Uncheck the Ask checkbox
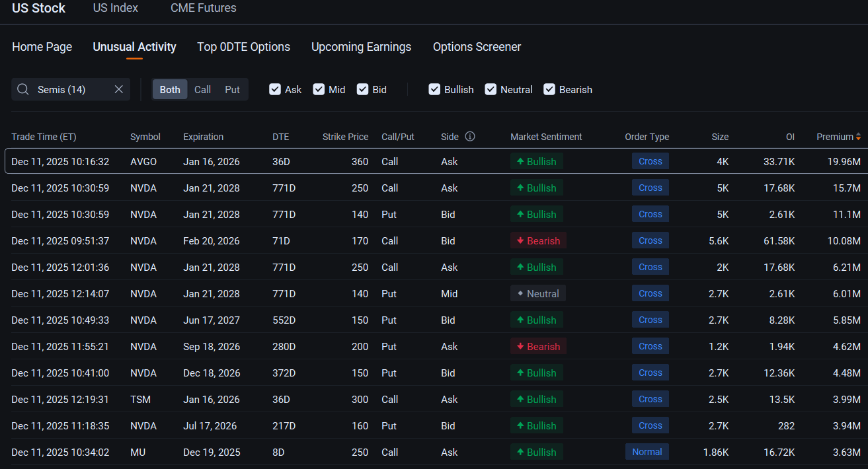Screen dimensions: 868x469 275,89
